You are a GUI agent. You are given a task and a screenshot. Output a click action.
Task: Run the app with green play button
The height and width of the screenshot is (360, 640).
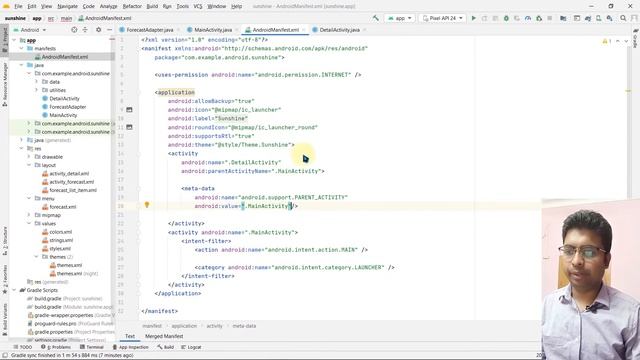pos(473,18)
